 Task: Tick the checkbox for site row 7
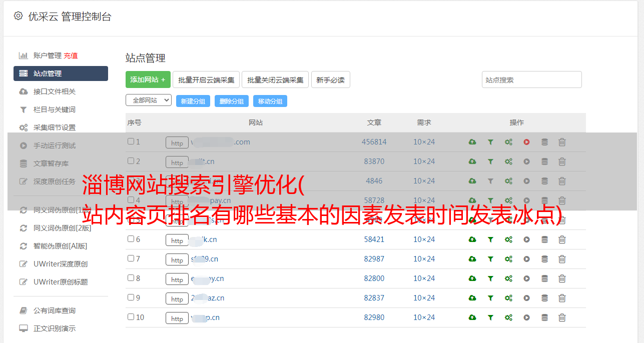131,258
